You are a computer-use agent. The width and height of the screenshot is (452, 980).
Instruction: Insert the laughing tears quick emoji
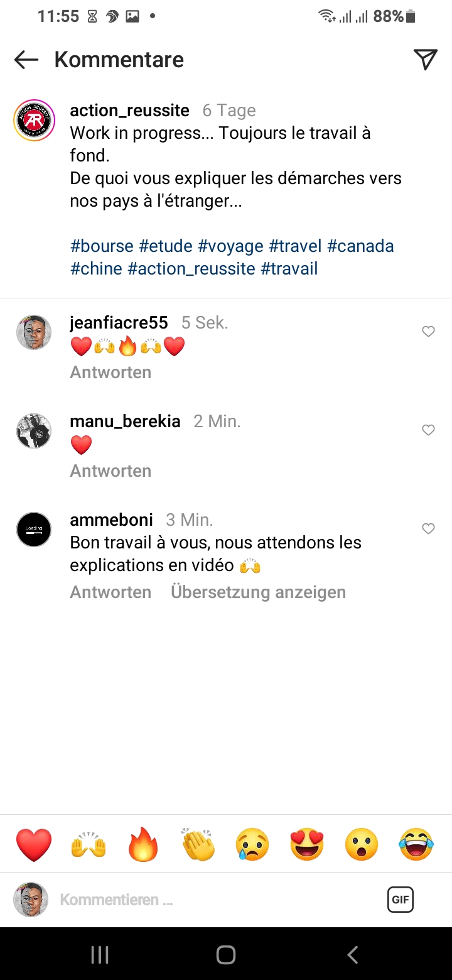(416, 844)
